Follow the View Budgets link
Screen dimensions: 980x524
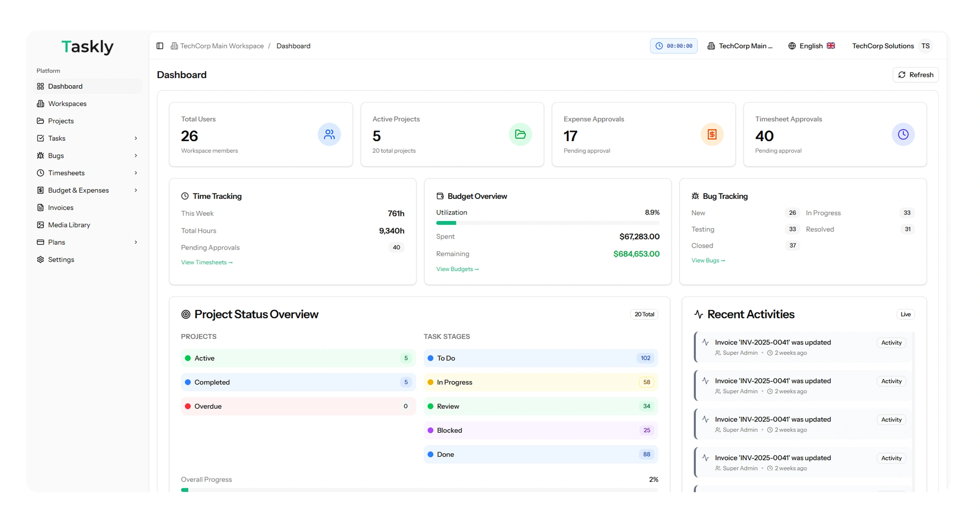tap(457, 269)
